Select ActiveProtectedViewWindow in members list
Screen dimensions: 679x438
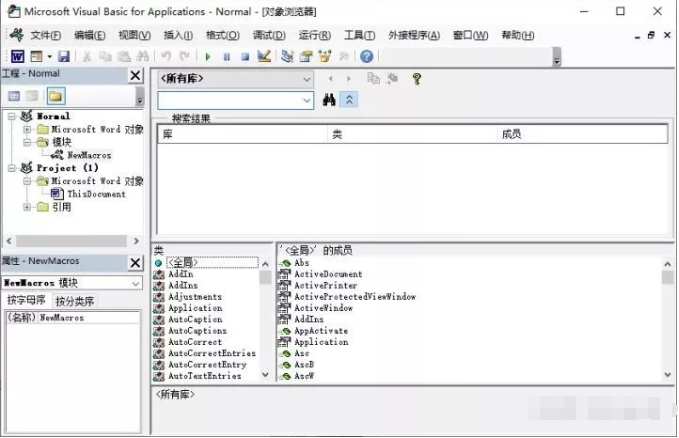click(x=355, y=297)
